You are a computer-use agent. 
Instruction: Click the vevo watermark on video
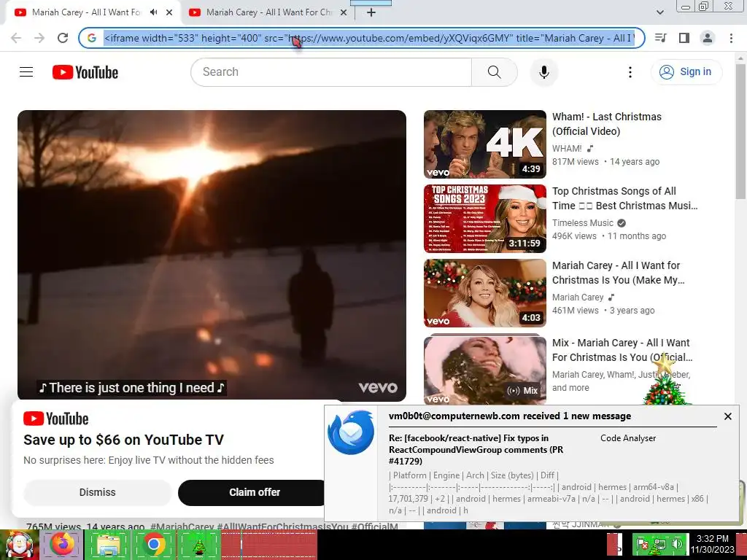(378, 387)
